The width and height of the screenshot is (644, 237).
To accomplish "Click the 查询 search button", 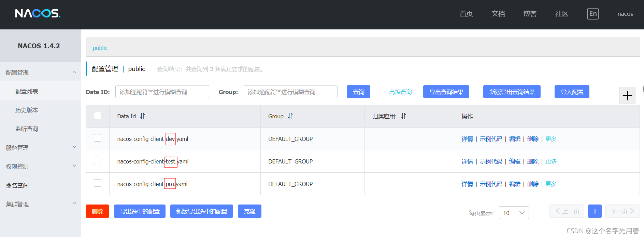I will (358, 92).
